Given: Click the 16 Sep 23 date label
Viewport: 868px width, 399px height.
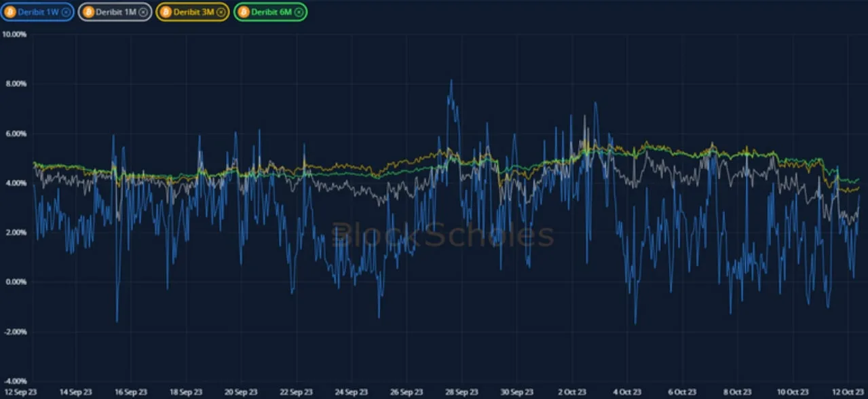Looking at the screenshot, I should [x=131, y=392].
